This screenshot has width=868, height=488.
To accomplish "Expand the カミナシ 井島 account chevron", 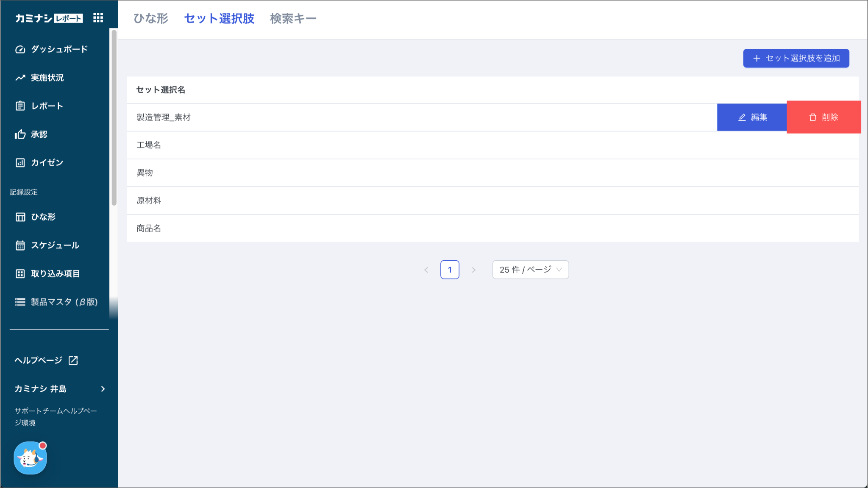I will (x=103, y=389).
